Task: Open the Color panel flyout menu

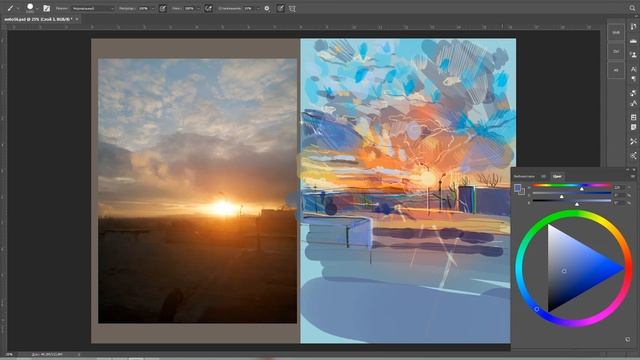Action: (x=633, y=176)
